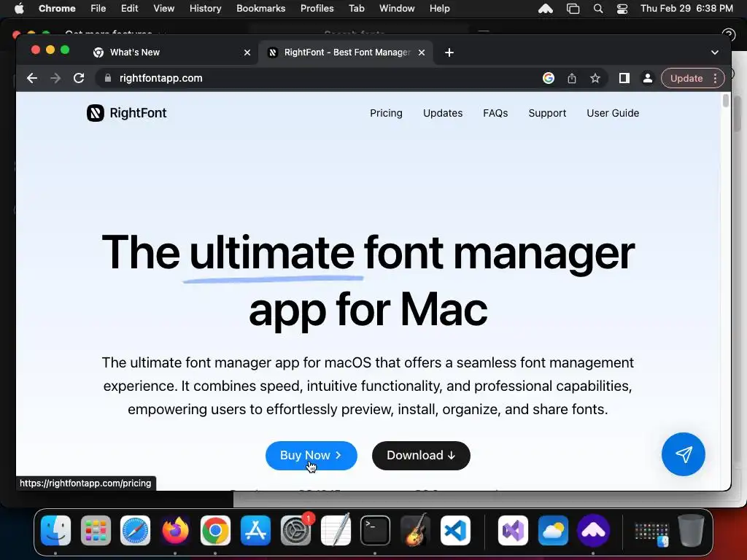Open a new tab with plus button
Viewport: 747px width, 560px height.
click(449, 52)
